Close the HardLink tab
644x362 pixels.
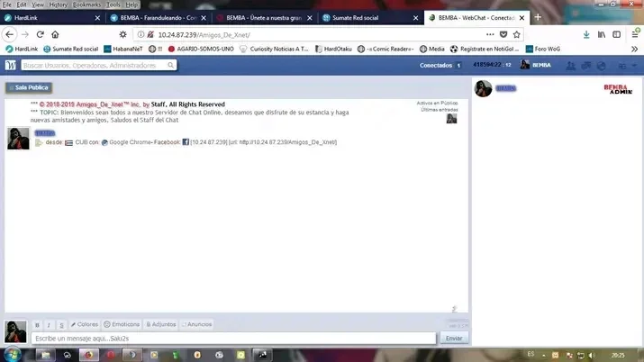[97, 18]
